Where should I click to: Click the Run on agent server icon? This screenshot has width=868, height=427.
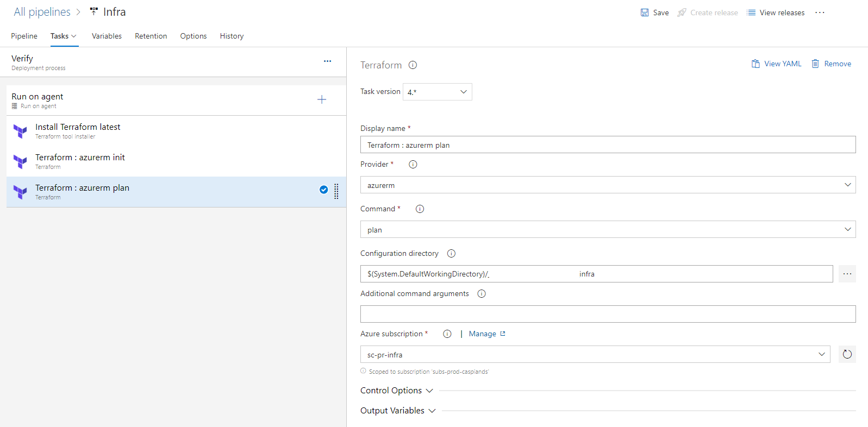point(15,106)
